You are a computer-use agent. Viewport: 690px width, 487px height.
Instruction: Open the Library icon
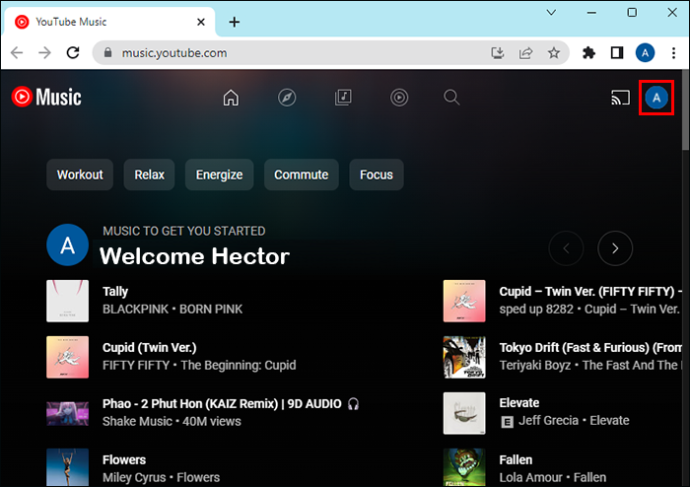tap(343, 97)
